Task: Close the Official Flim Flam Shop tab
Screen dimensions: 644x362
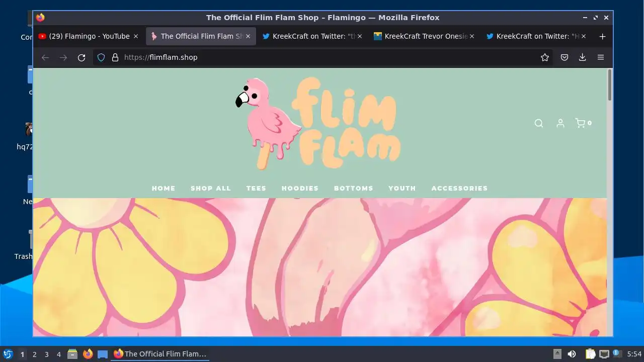Action: pos(248,36)
